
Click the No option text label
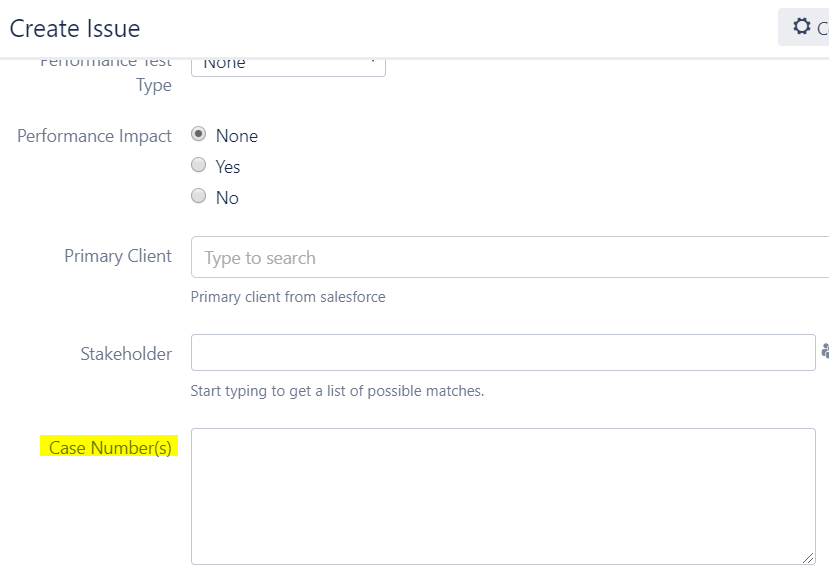point(227,198)
